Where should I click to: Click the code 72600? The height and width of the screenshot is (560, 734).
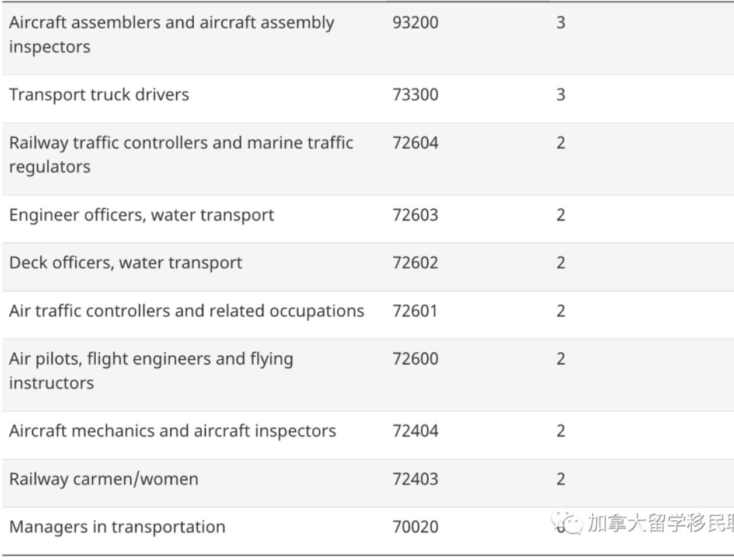coord(415,359)
